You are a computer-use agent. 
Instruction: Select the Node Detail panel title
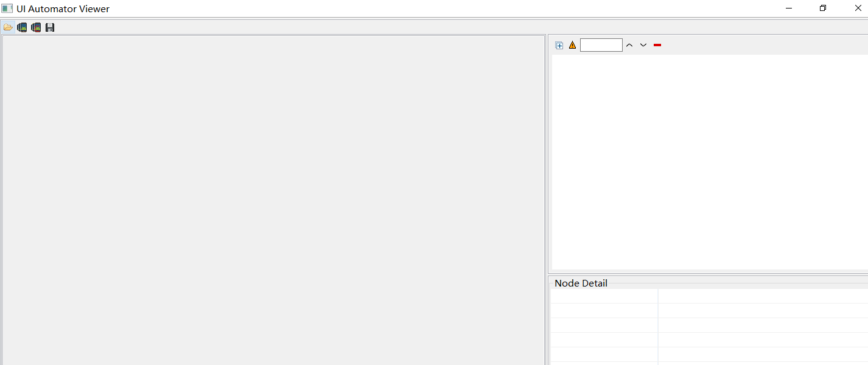581,283
